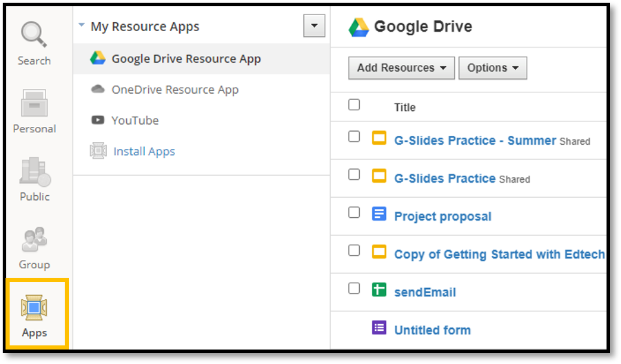Check the box for G-Slides Practice - Summer
This screenshot has height=364, width=621.
pyautogui.click(x=354, y=136)
